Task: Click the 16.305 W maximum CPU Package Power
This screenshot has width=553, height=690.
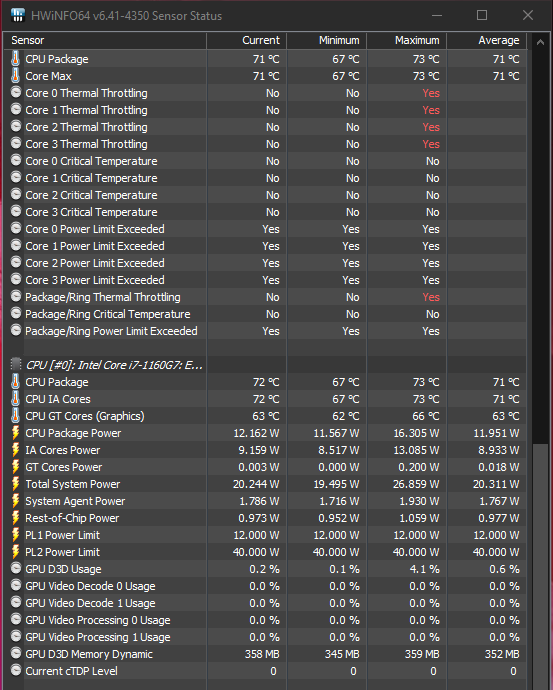Action: [x=416, y=433]
